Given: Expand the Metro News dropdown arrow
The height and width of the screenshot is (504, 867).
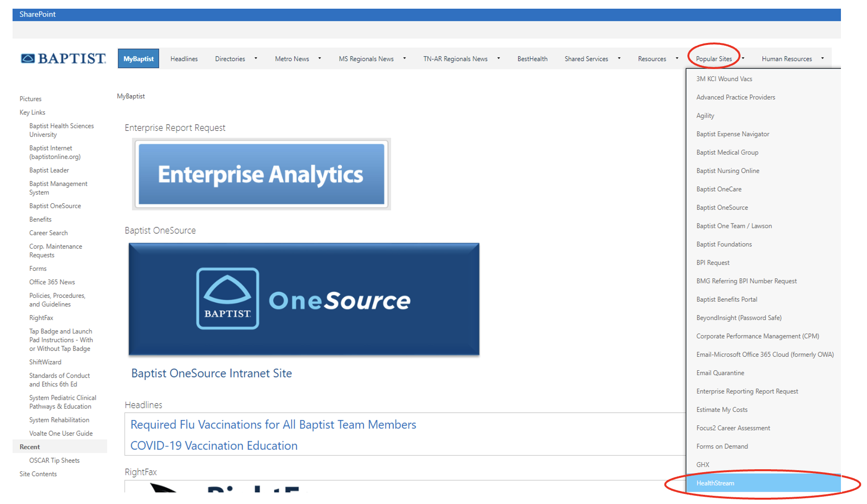Looking at the screenshot, I should tap(320, 58).
